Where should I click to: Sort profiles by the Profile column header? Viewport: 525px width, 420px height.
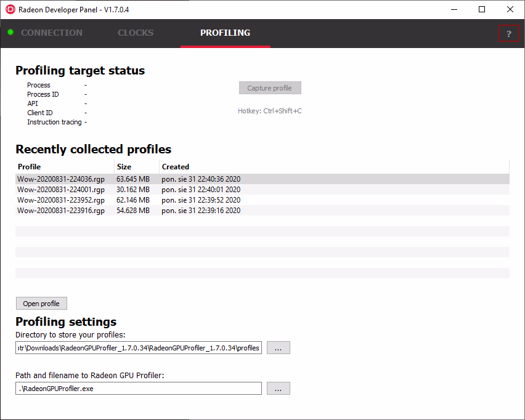64,167
